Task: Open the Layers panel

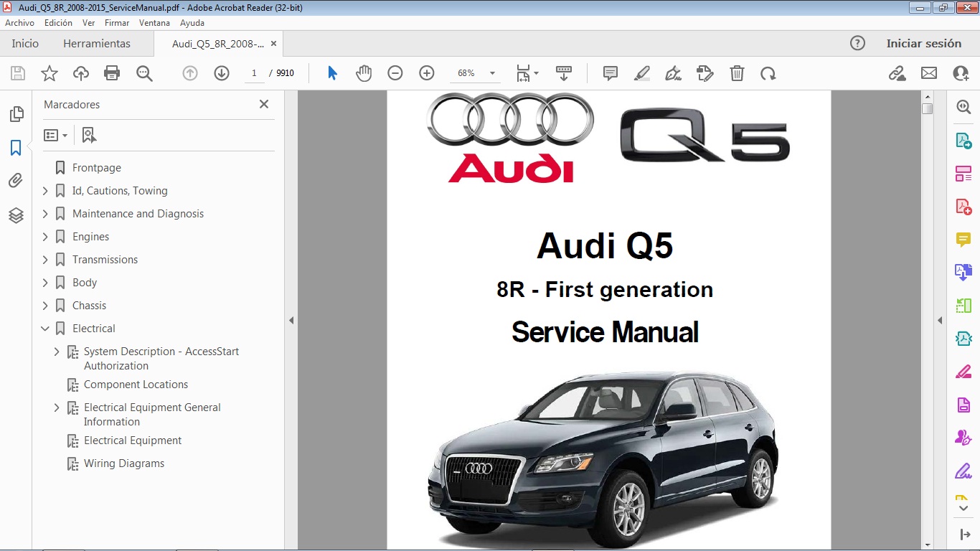Action: [16, 215]
